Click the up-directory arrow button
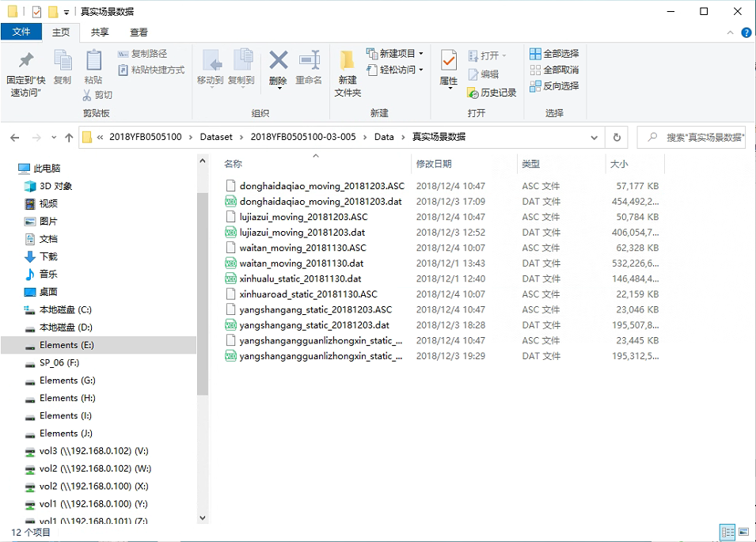The height and width of the screenshot is (542, 756). [69, 137]
